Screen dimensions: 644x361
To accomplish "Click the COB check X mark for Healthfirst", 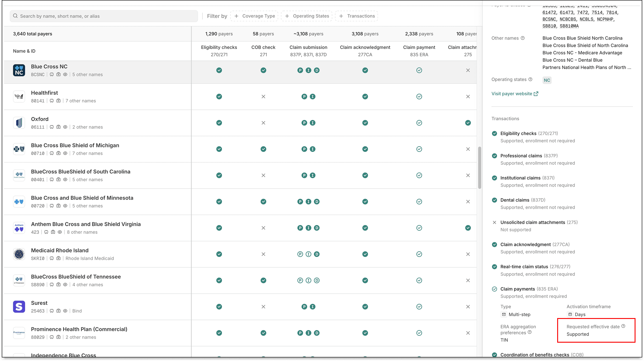I will 263,96.
